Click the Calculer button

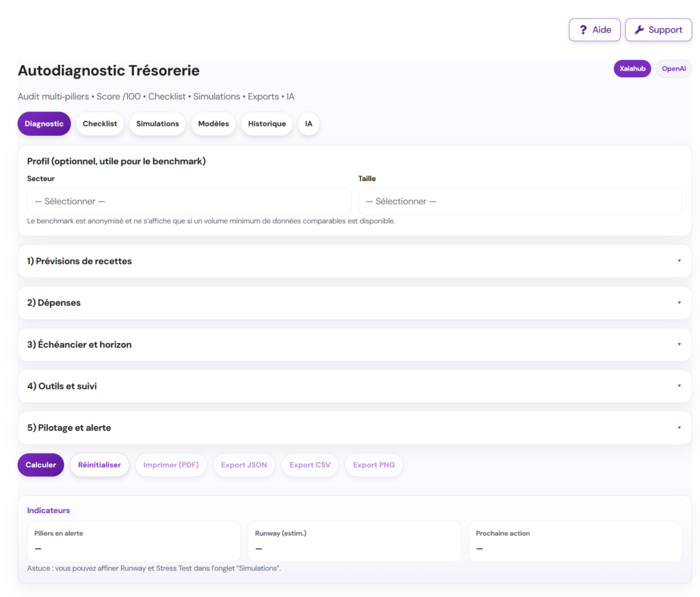pyautogui.click(x=41, y=465)
